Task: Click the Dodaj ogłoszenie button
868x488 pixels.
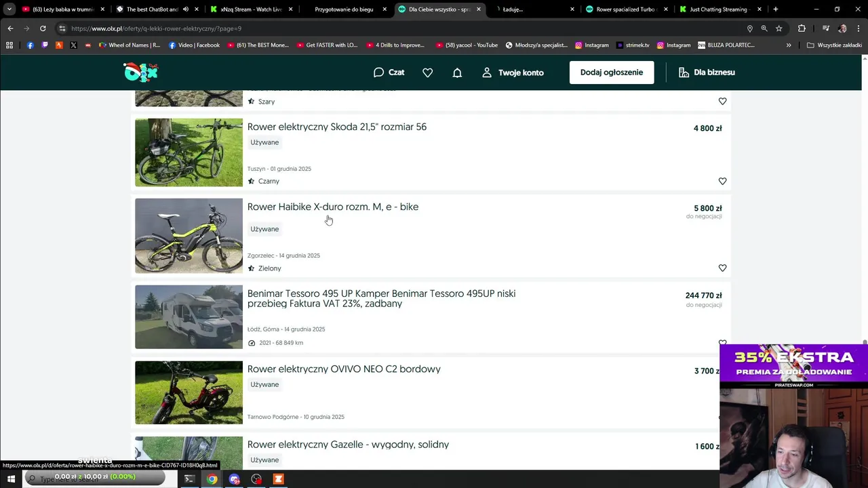Action: (x=612, y=73)
